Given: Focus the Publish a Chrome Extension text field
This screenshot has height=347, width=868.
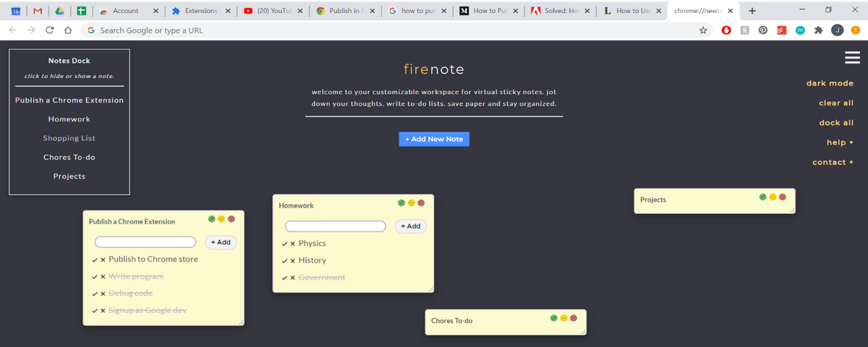Looking at the screenshot, I should [145, 242].
